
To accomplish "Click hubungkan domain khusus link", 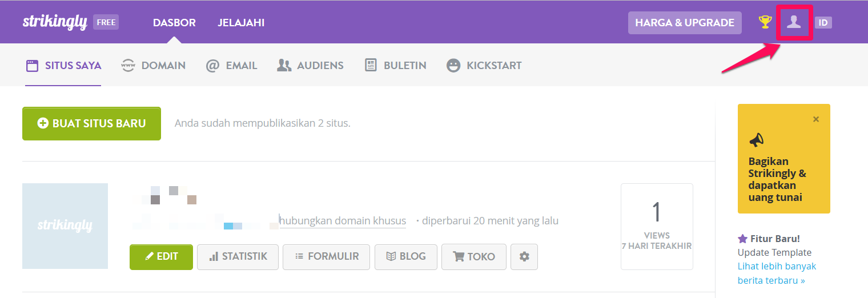I will point(343,220).
